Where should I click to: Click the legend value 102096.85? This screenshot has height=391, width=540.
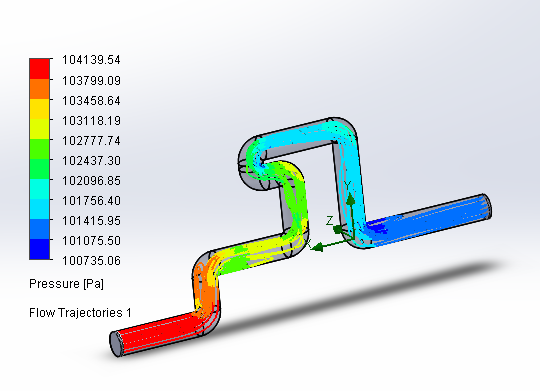tap(91, 181)
